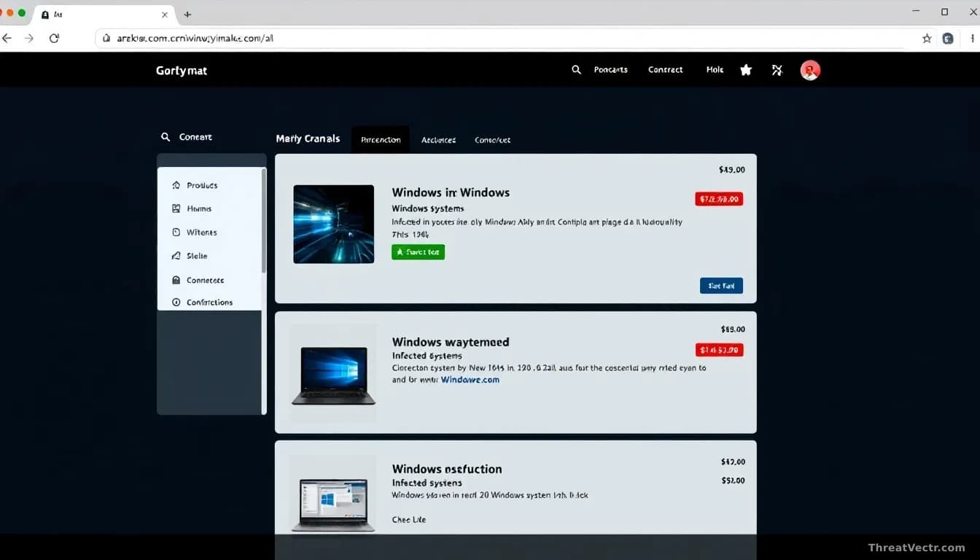This screenshot has height=560, width=980.
Task: Click the Gortymat site logo
Action: [x=182, y=71]
